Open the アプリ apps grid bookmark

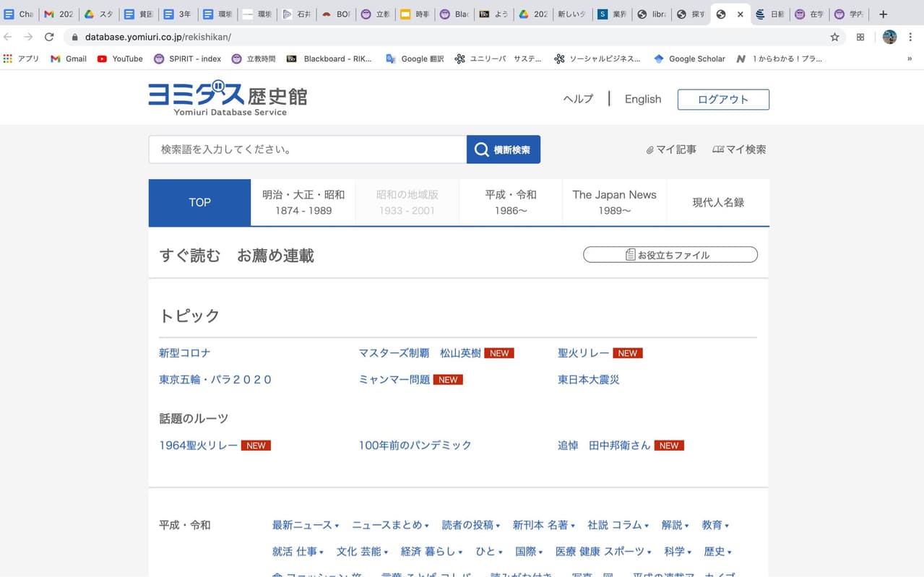coord(21,58)
